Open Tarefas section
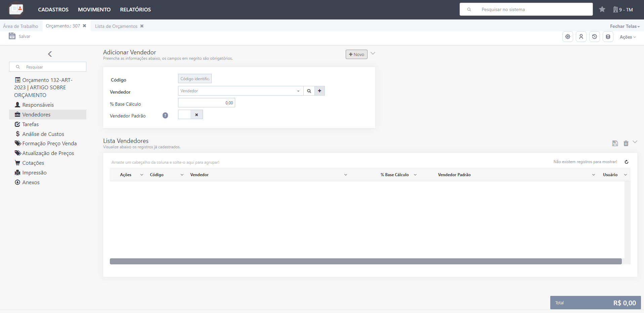 tap(48, 124)
